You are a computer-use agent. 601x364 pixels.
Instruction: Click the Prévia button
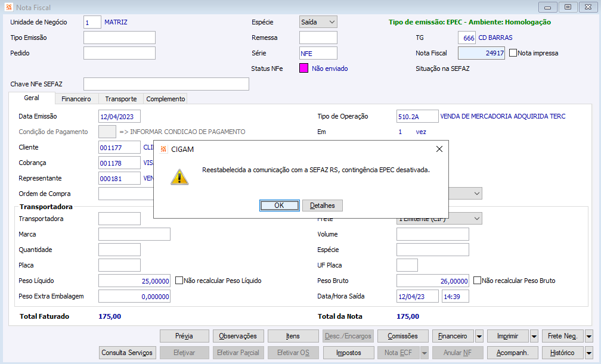184,336
